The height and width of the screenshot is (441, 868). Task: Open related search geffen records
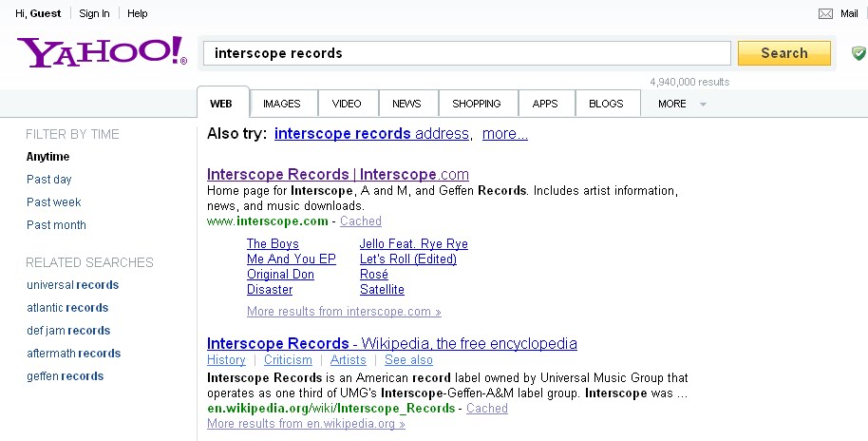click(x=66, y=375)
